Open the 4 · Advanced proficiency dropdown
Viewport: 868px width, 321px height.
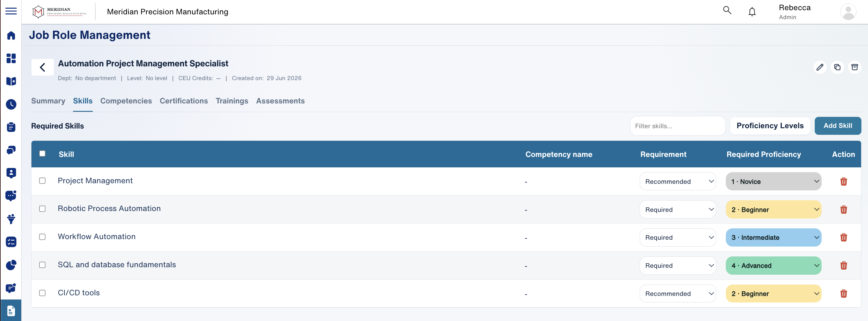773,265
